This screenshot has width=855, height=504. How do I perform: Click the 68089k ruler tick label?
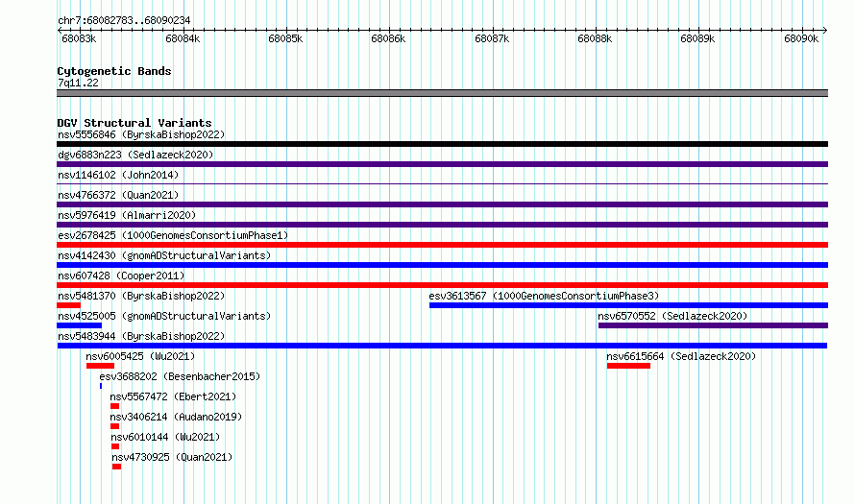click(x=697, y=38)
